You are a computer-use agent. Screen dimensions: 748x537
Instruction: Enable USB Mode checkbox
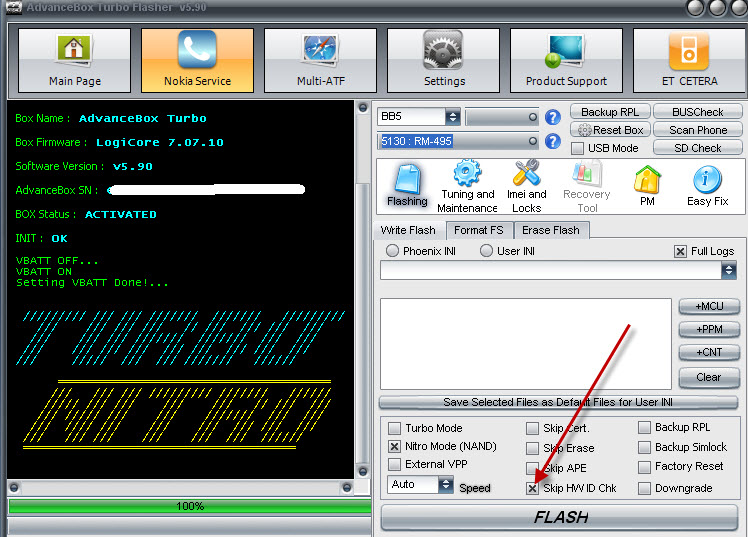click(x=577, y=148)
